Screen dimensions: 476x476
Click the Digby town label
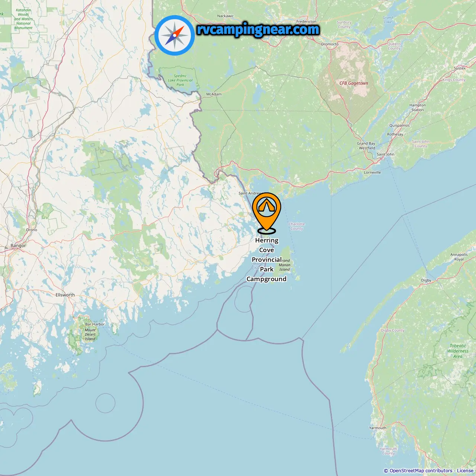coord(426,280)
